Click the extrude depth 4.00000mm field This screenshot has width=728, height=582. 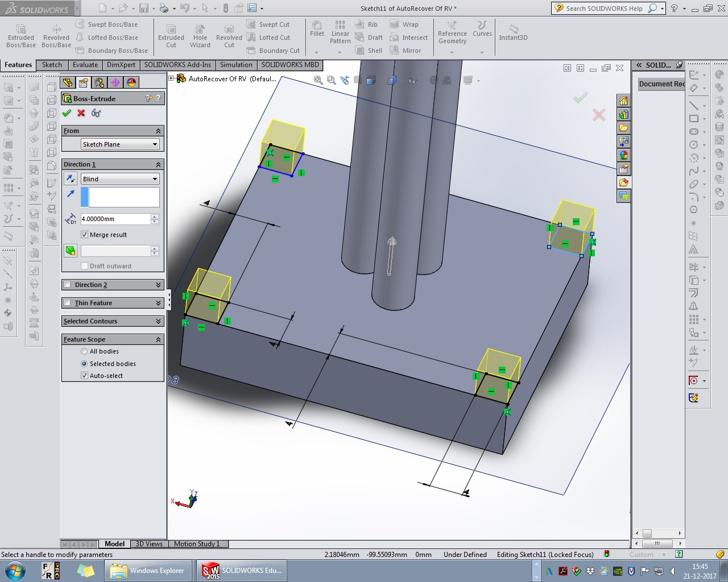pos(115,219)
